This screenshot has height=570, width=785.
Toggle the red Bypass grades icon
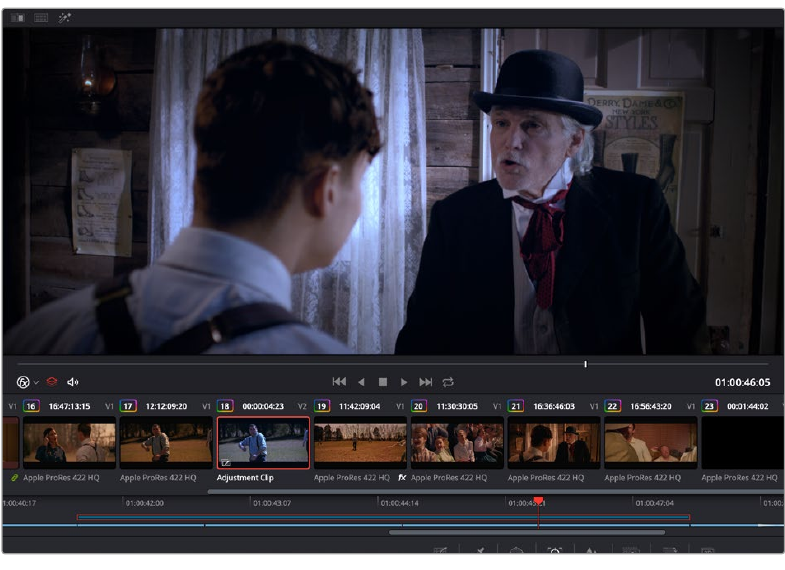tap(52, 382)
